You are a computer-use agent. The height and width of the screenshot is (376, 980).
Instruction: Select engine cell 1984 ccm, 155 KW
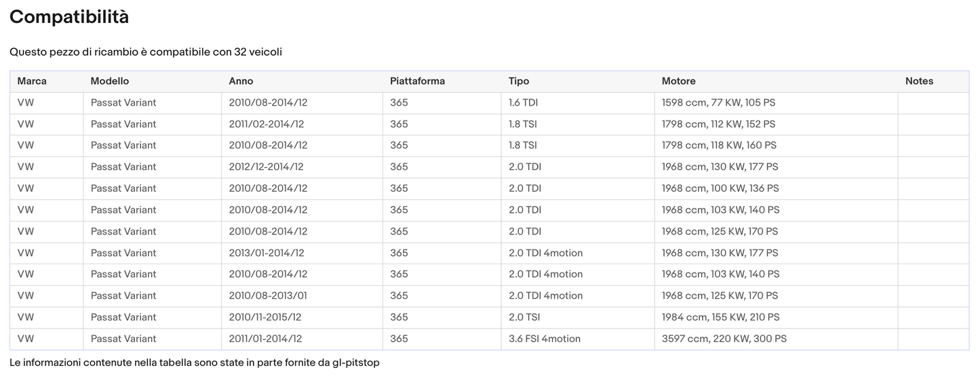coord(720,317)
